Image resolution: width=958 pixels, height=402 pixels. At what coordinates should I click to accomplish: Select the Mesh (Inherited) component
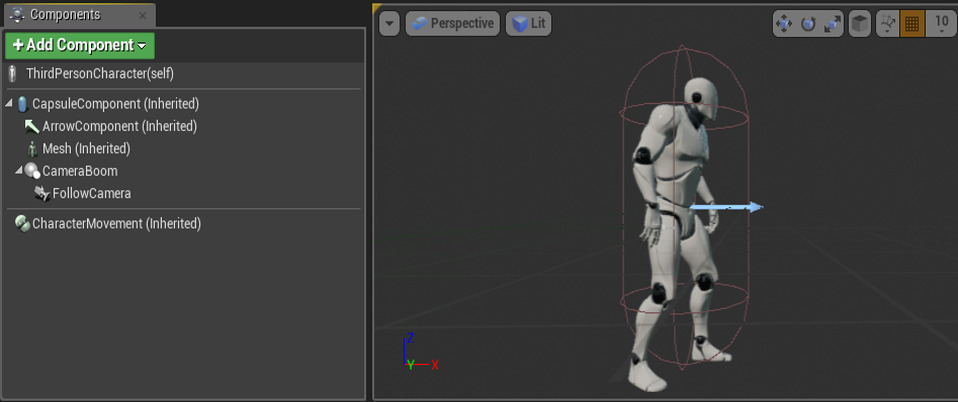(86, 149)
